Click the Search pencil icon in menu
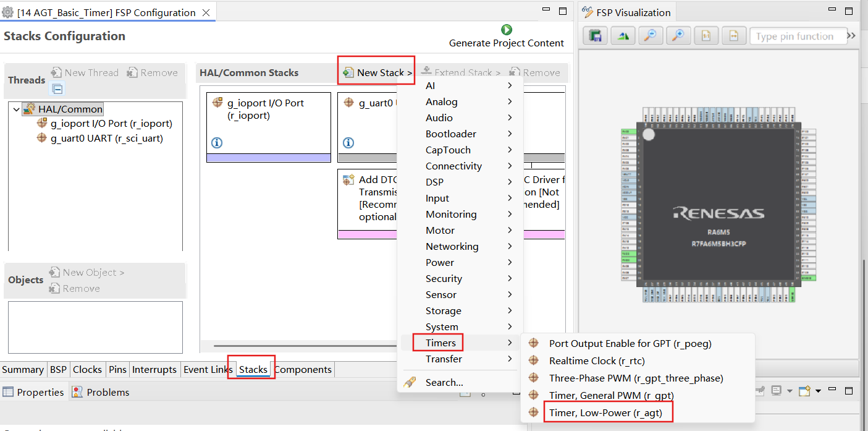This screenshot has width=868, height=431. point(410,382)
